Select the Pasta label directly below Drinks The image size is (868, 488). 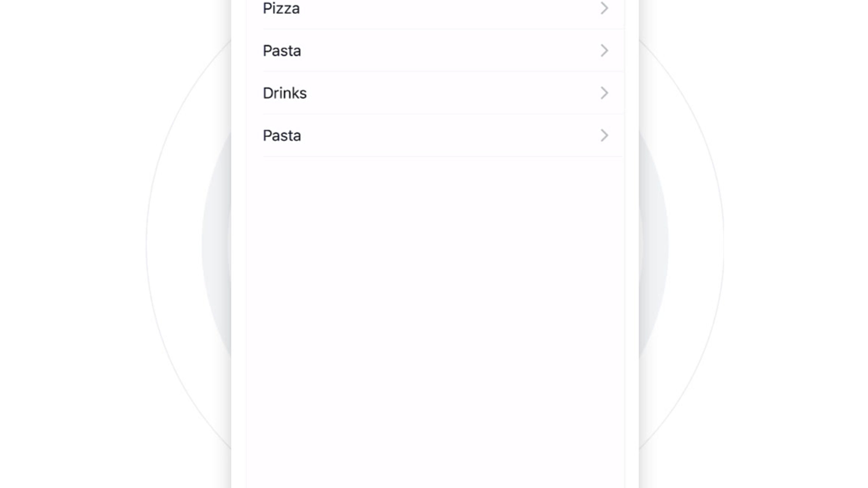(282, 136)
